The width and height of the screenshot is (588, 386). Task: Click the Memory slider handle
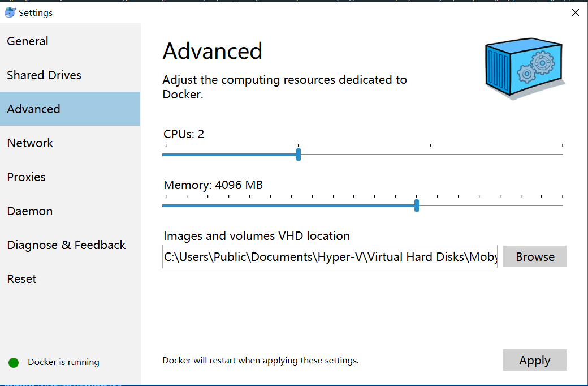click(x=417, y=205)
